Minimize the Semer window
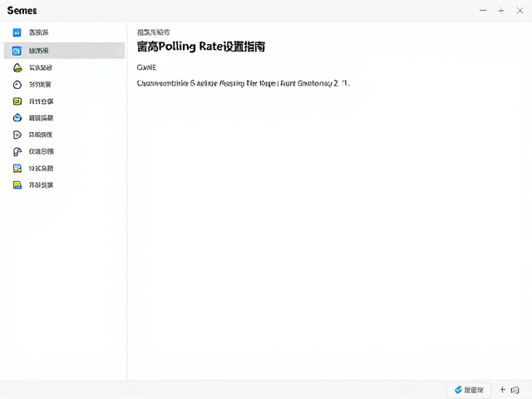 (x=483, y=11)
